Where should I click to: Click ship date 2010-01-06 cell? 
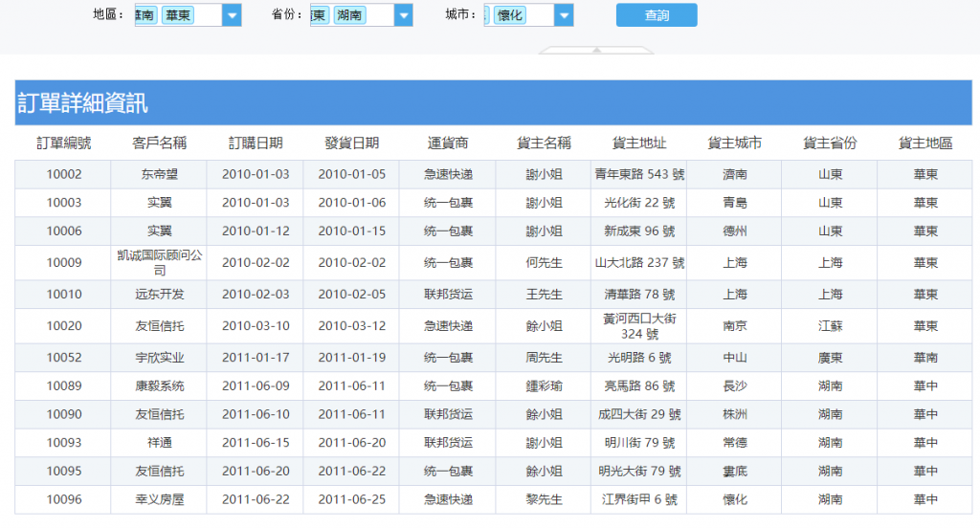coord(351,203)
